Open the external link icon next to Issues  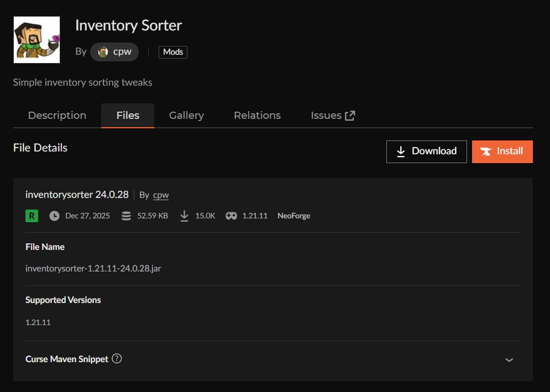[x=349, y=114]
